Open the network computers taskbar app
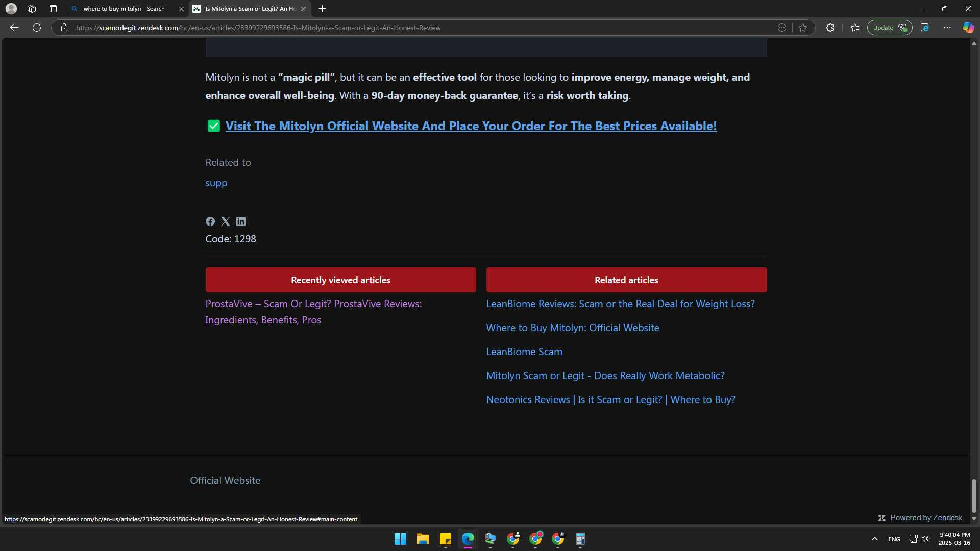This screenshot has width=980, height=551. pyautogui.click(x=491, y=539)
